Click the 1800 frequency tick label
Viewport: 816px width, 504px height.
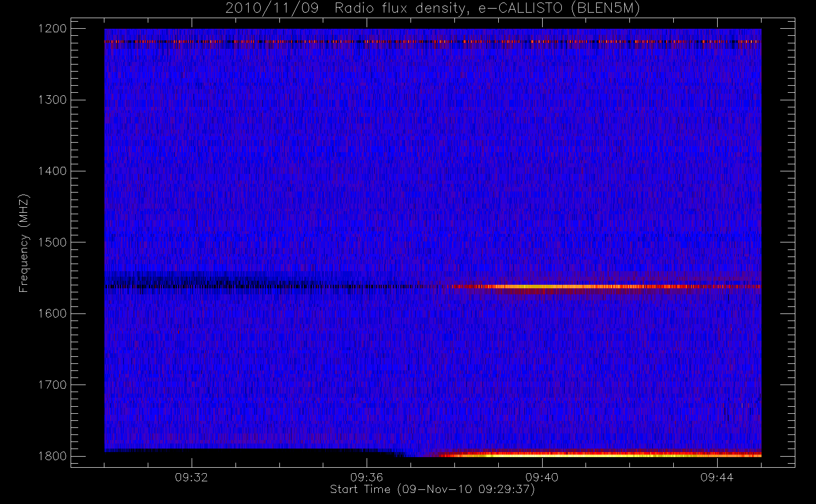pos(52,456)
